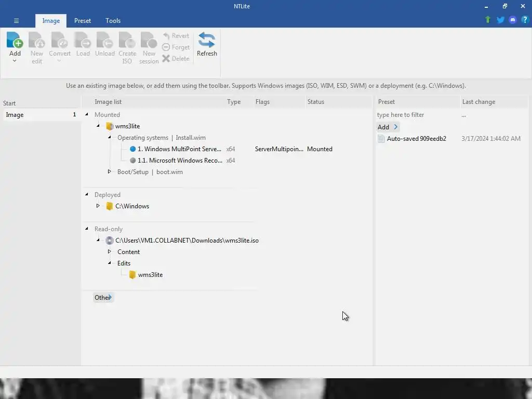Image resolution: width=532 pixels, height=399 pixels.
Task: Click the Preset column header
Action: click(387, 102)
